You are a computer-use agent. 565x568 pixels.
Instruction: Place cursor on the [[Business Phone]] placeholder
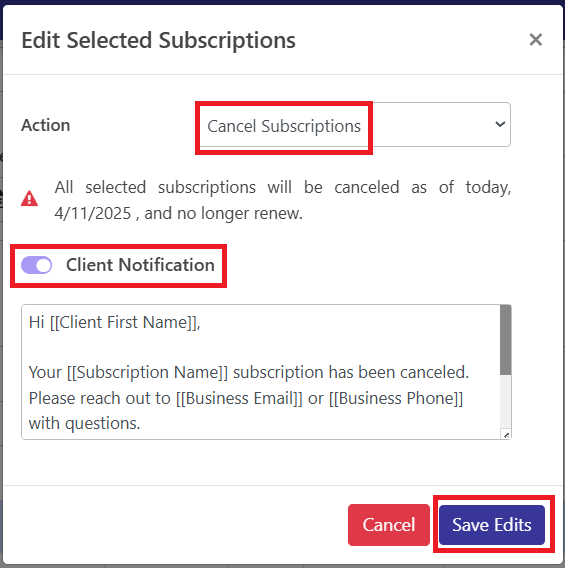tap(396, 398)
